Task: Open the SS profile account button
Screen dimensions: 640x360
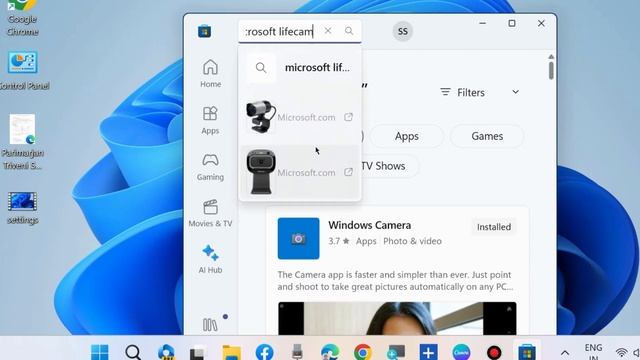Action: tap(403, 31)
